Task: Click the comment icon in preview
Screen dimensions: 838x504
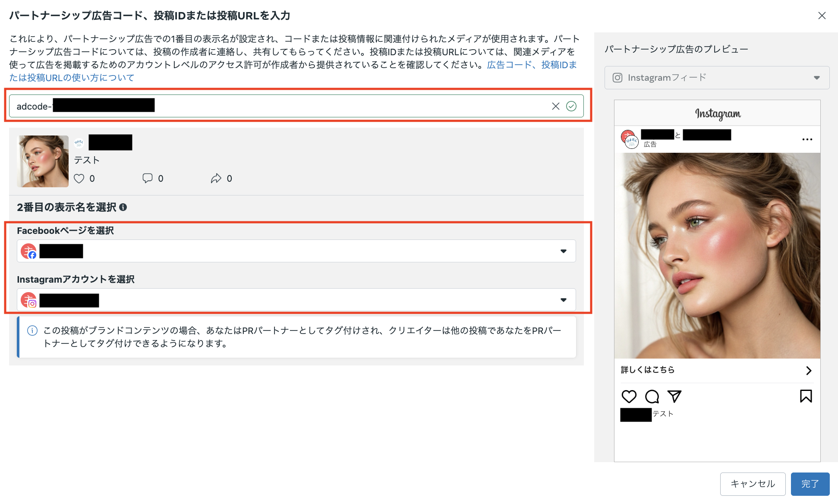Action: pos(652,396)
